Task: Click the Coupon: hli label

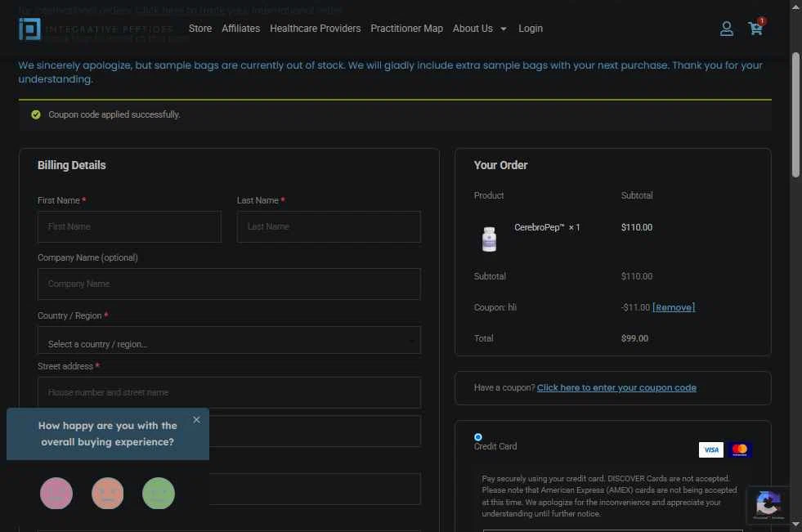Action: tap(495, 307)
